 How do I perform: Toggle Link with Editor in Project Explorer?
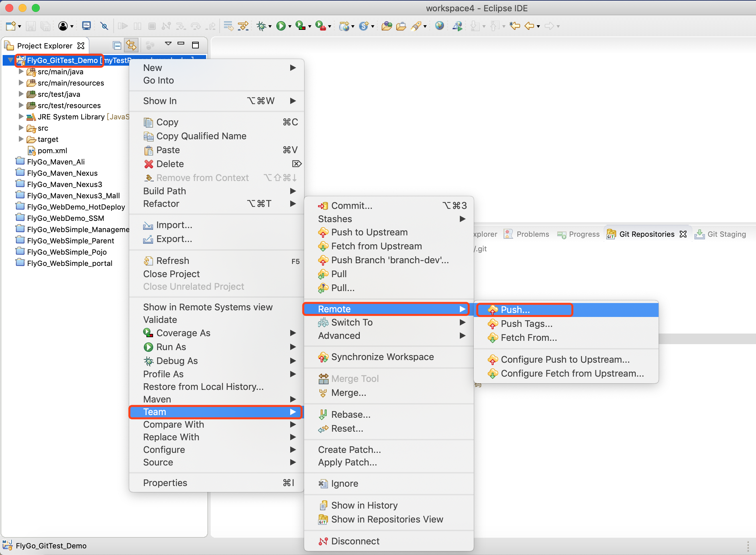point(131,45)
